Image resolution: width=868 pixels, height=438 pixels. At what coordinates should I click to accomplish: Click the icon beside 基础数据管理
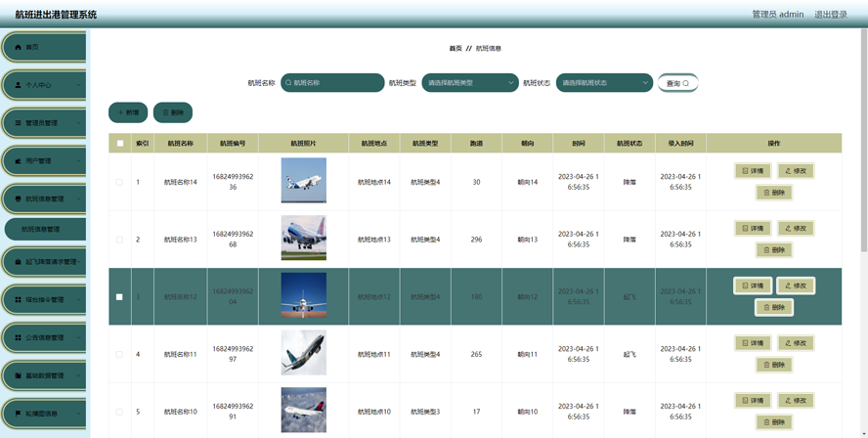click(x=18, y=375)
